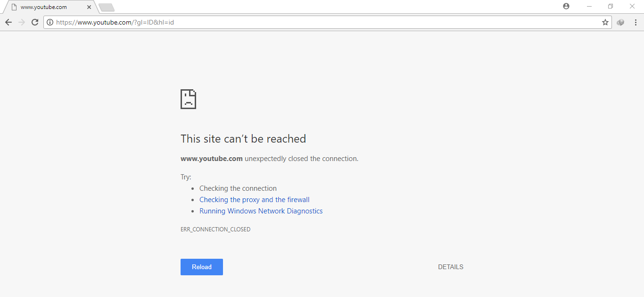Click the address bar URL field

327,22
